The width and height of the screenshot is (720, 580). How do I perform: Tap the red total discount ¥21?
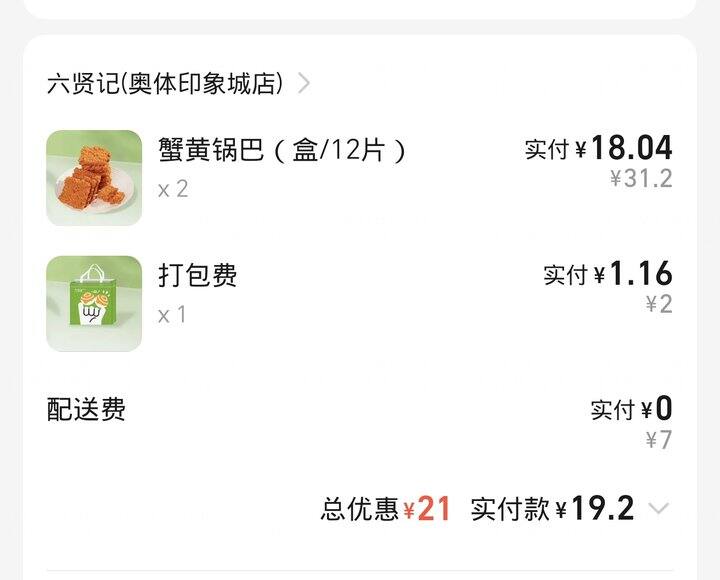coord(427,509)
